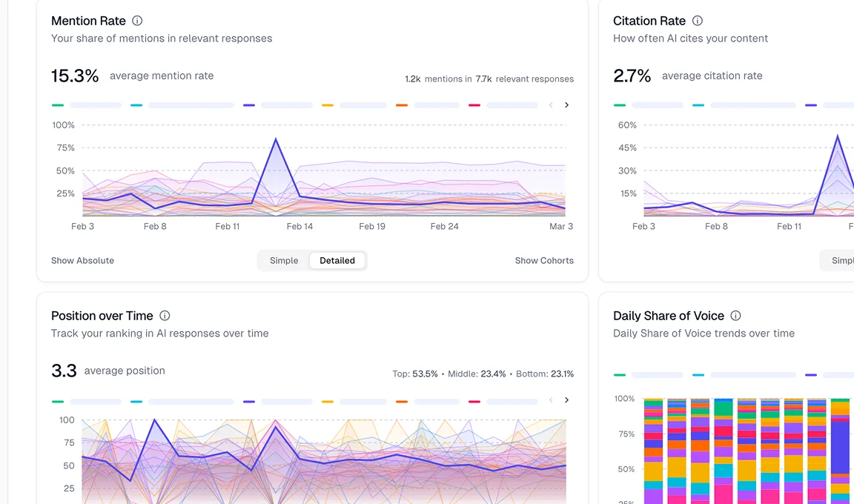854x504 pixels.
Task: Open the Mention Rate info tooltip
Action: pyautogui.click(x=138, y=20)
